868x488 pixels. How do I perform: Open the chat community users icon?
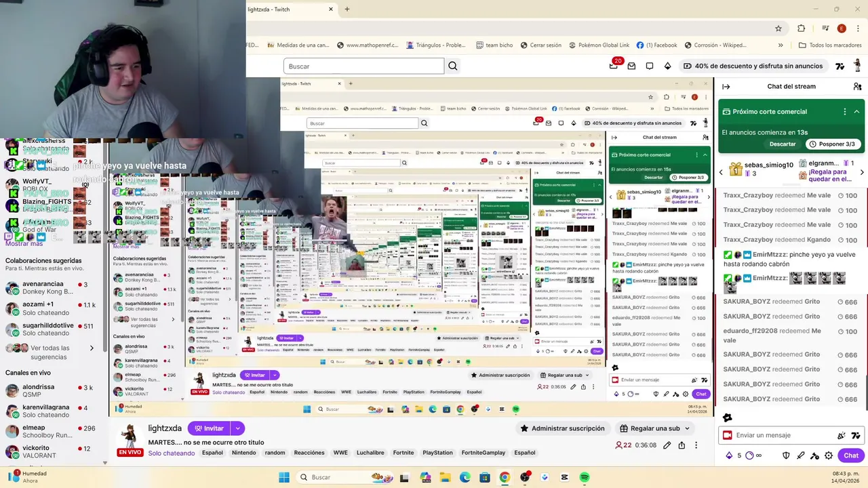(857, 87)
